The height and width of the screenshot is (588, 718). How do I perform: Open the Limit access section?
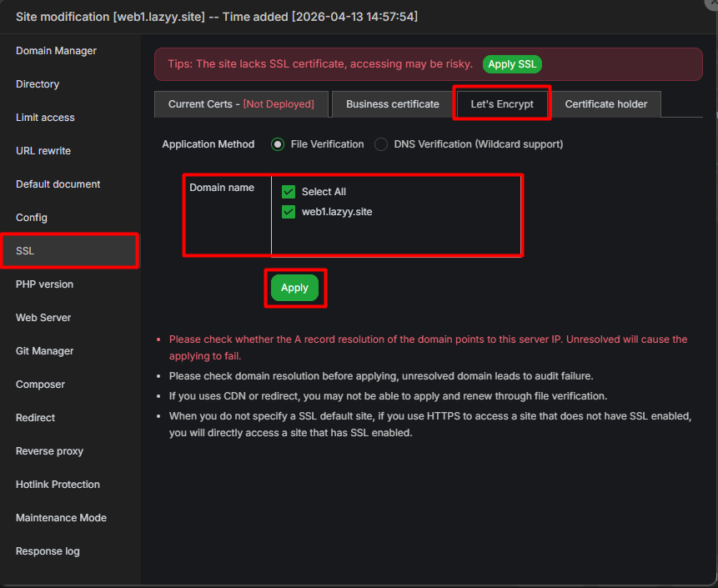point(45,118)
